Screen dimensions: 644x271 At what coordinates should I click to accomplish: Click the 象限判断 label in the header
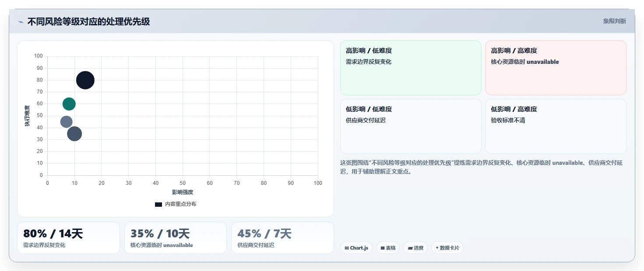[x=614, y=21]
